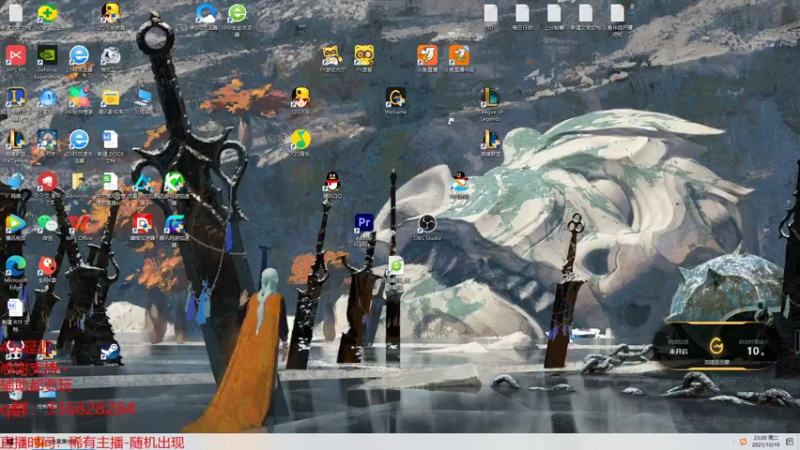Open the notification center in taskbar
Screen dimensions: 800x450
[x=790, y=441]
